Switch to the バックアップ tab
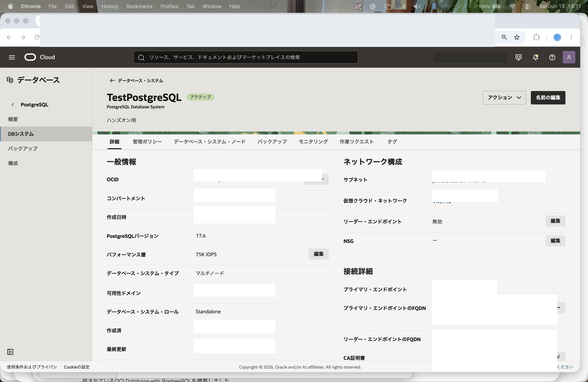Viewport: 588px width, 382px height. pos(272,142)
